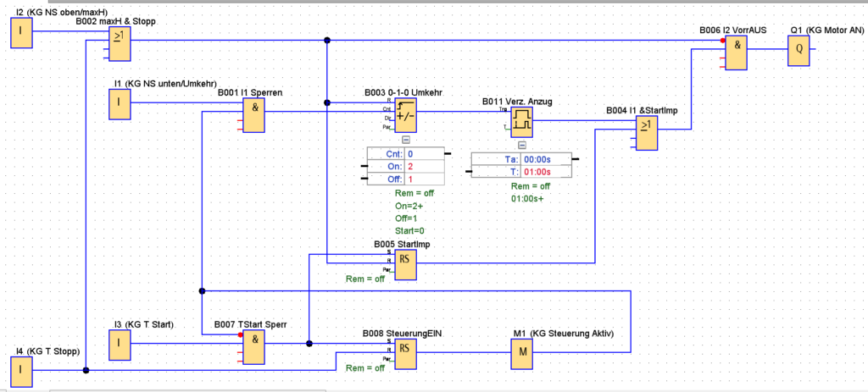The height and width of the screenshot is (392, 868).
Task: Click the Cnt value field of B003
Action: pyautogui.click(x=425, y=153)
